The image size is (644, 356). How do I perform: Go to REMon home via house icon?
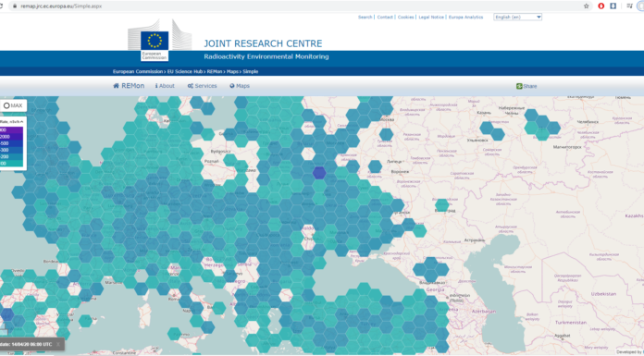[x=117, y=86]
